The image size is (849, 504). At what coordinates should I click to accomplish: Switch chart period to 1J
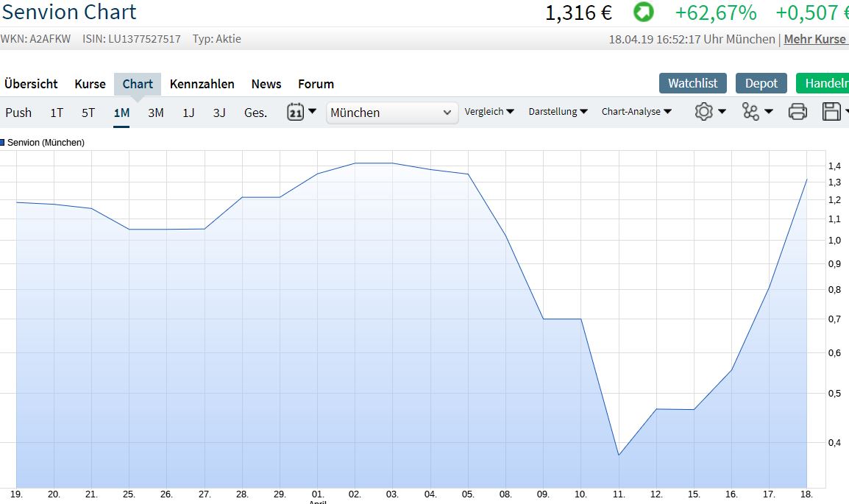(x=187, y=113)
